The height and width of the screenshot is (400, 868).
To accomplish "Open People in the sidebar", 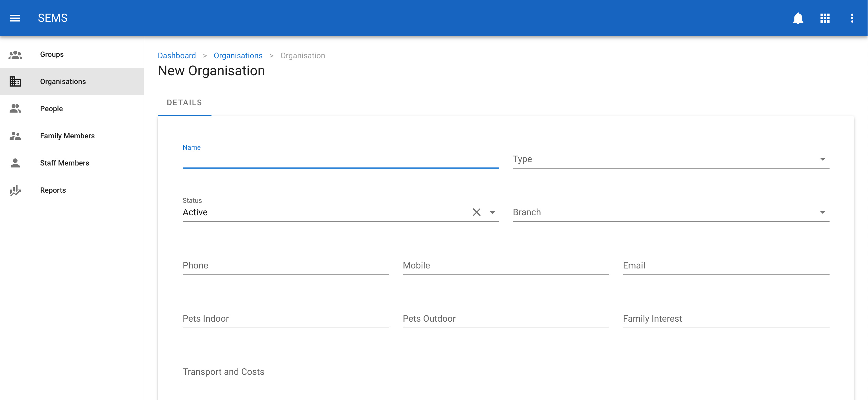I will tap(51, 109).
